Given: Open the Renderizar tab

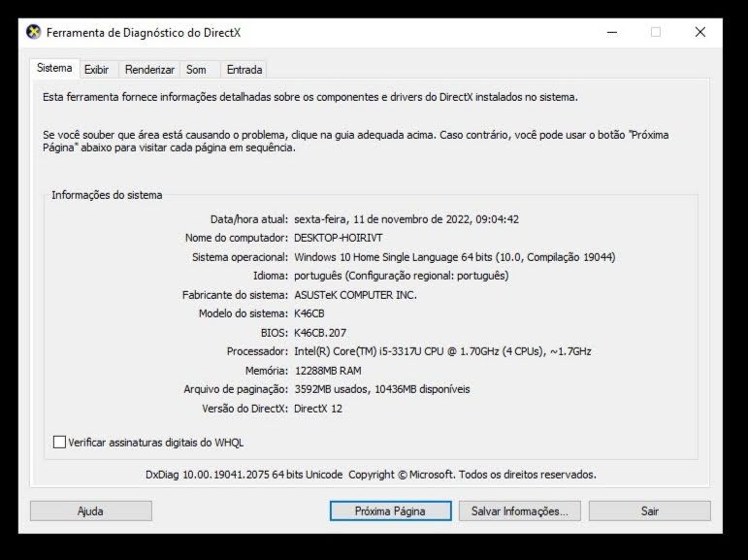Looking at the screenshot, I should (149, 70).
